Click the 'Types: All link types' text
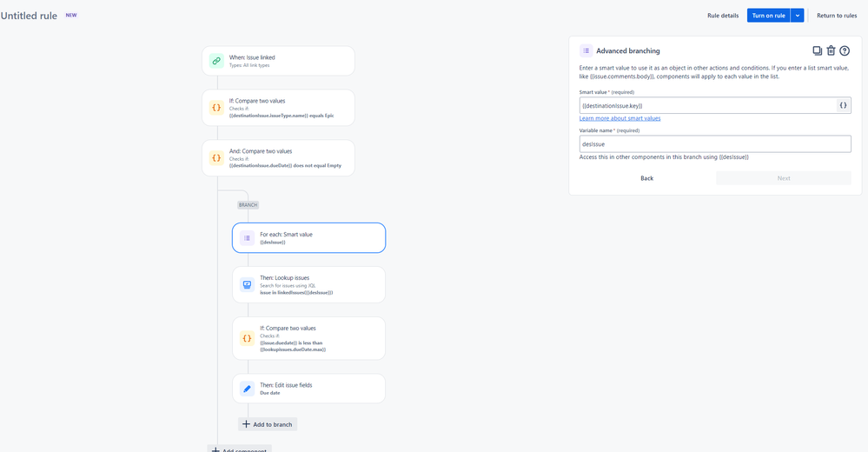The image size is (868, 452). [249, 65]
